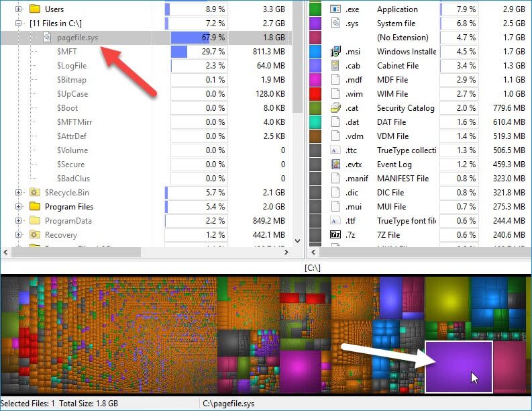Select the $Volume entry

coord(72,150)
